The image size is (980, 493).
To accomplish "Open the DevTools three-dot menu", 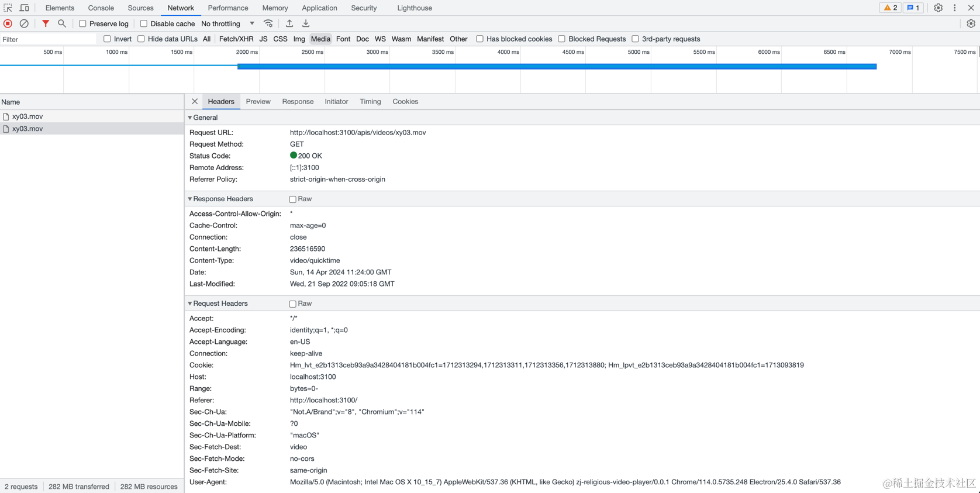I will point(955,8).
